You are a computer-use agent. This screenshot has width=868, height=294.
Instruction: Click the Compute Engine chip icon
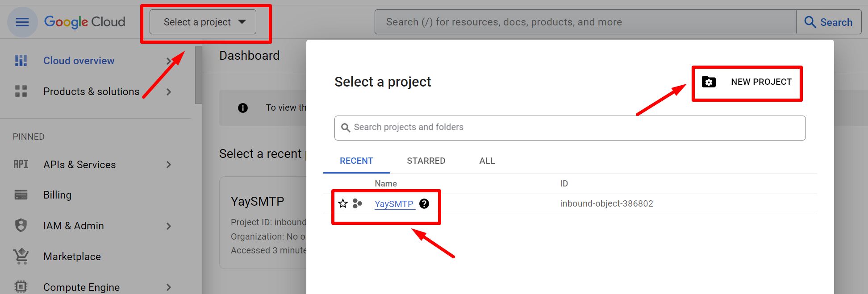(x=21, y=286)
